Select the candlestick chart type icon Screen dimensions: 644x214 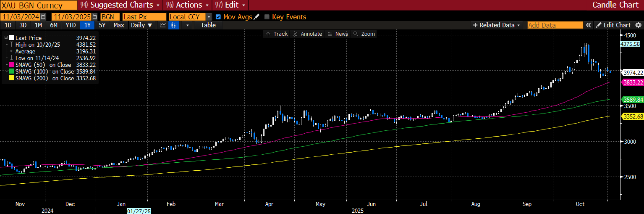[x=173, y=25]
